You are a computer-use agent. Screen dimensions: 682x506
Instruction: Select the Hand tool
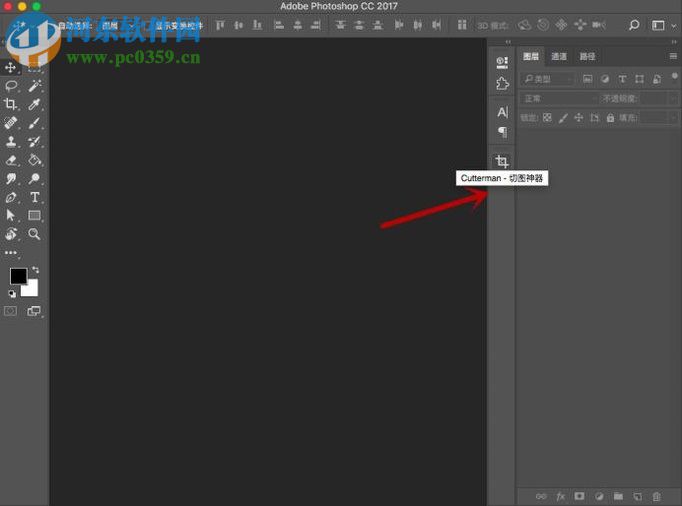tap(11, 234)
